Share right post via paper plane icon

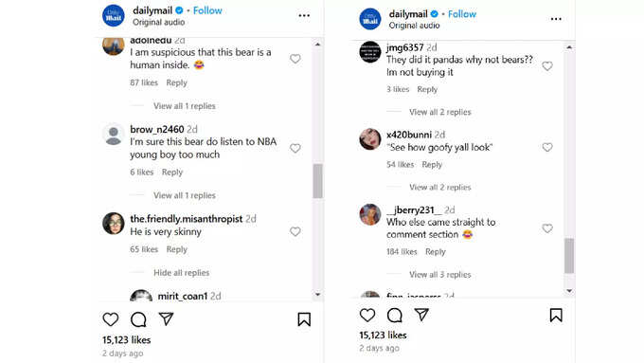click(421, 315)
